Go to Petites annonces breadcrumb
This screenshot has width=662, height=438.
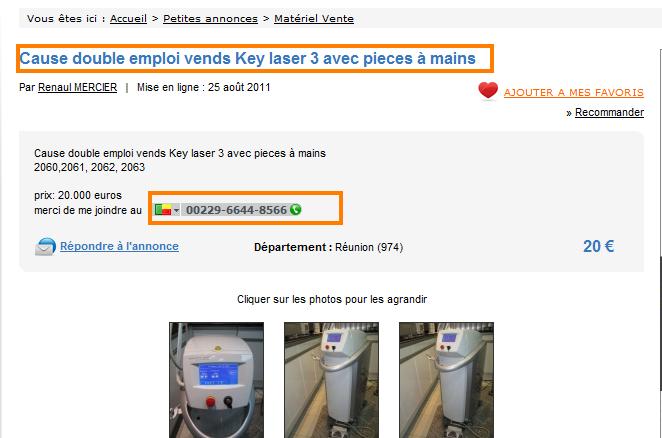point(210,19)
